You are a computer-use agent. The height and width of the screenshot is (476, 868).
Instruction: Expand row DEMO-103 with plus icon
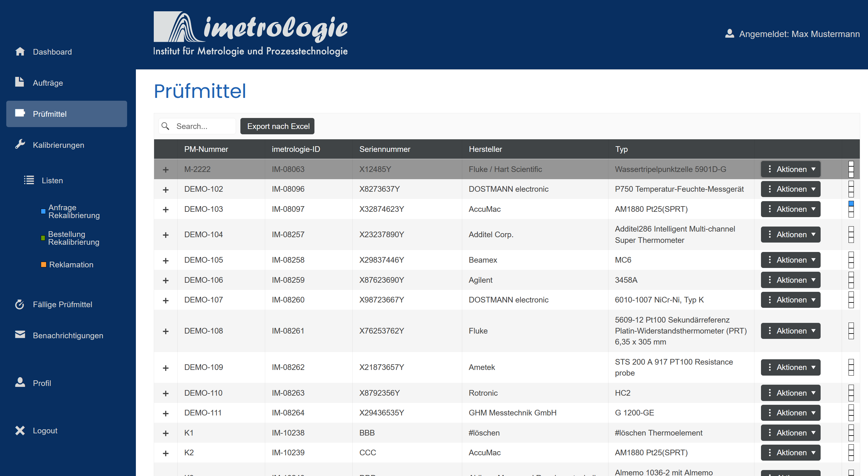click(x=165, y=210)
